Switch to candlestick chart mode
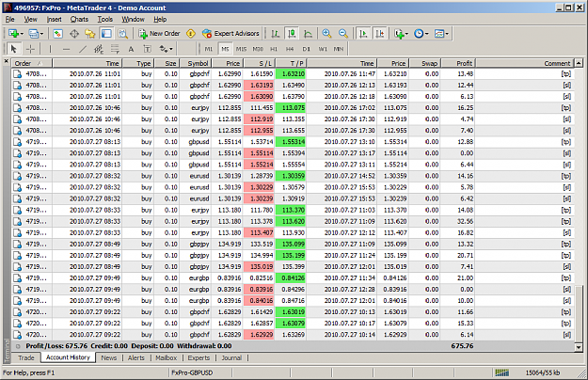 [292, 34]
